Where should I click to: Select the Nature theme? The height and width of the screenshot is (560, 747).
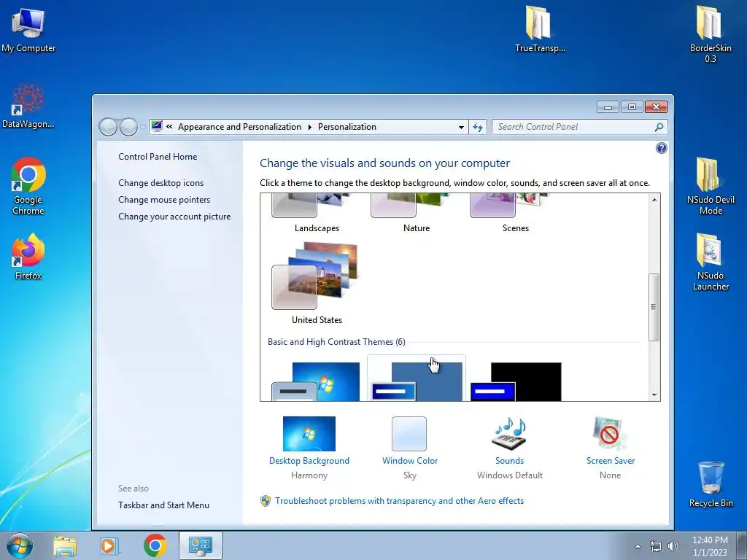pyautogui.click(x=417, y=214)
